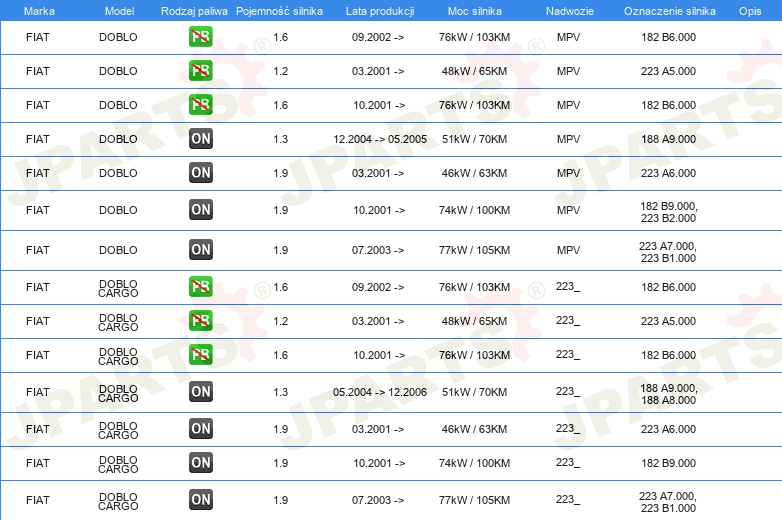Click diesel ON icon in DOBLO CARGO 74kW row
This screenshot has height=520, width=782.
(x=200, y=463)
